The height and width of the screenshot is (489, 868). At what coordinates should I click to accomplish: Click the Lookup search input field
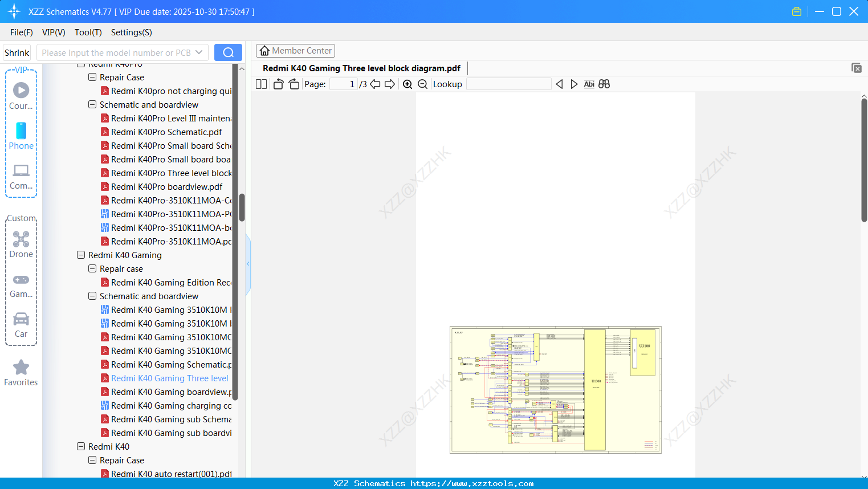click(509, 84)
